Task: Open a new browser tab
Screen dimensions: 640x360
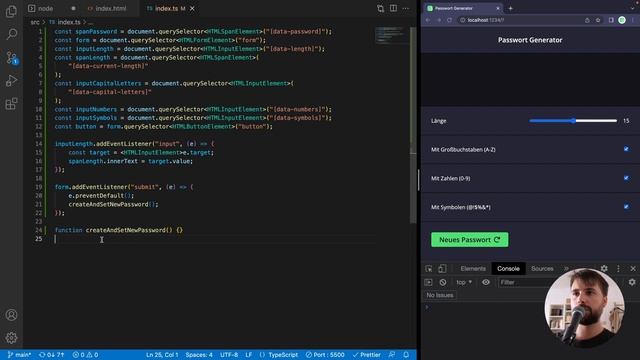Action: pyautogui.click(x=510, y=8)
